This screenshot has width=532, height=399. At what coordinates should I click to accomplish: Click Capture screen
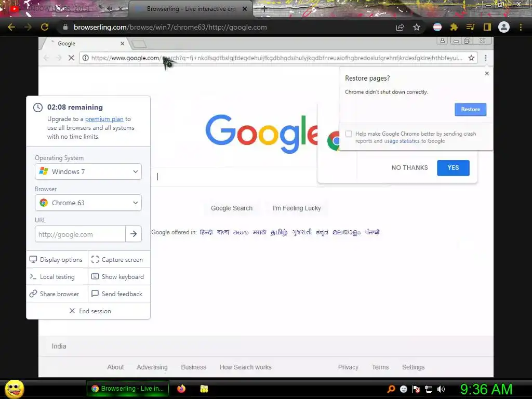[119, 260]
